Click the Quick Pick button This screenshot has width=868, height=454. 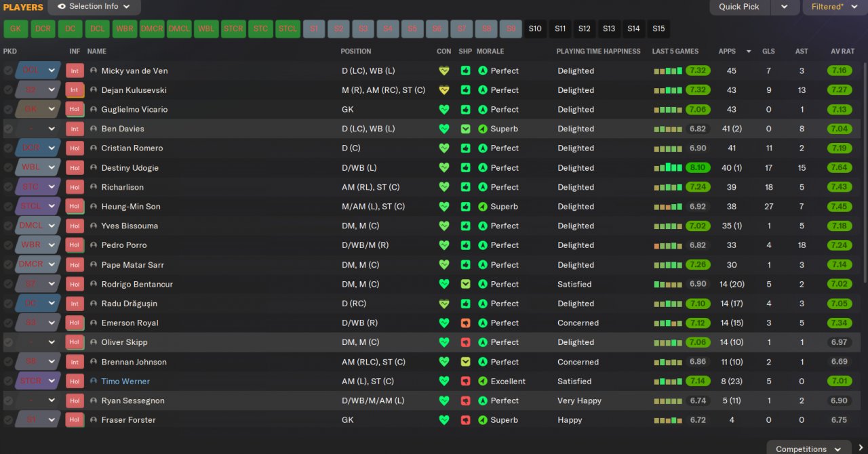740,7
